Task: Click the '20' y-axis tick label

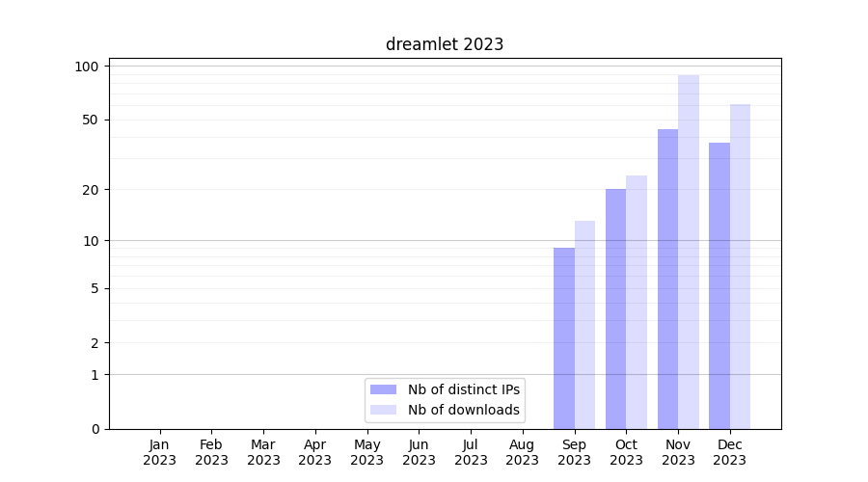Action: [92, 190]
